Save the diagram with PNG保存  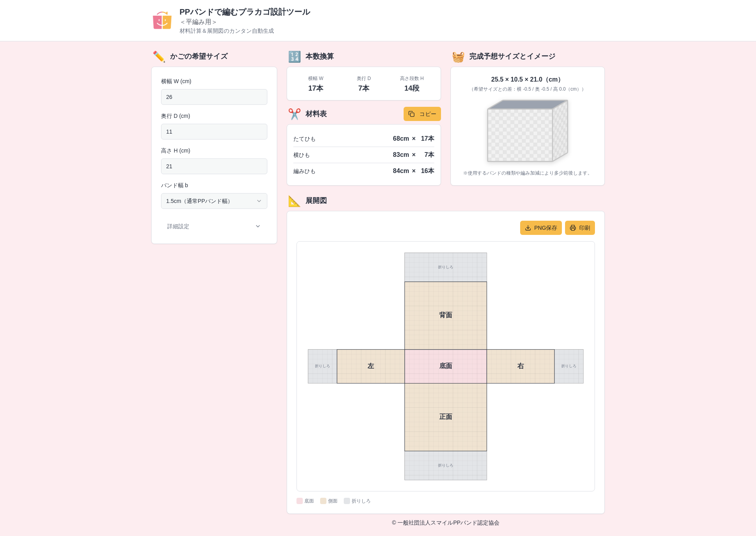(x=541, y=228)
